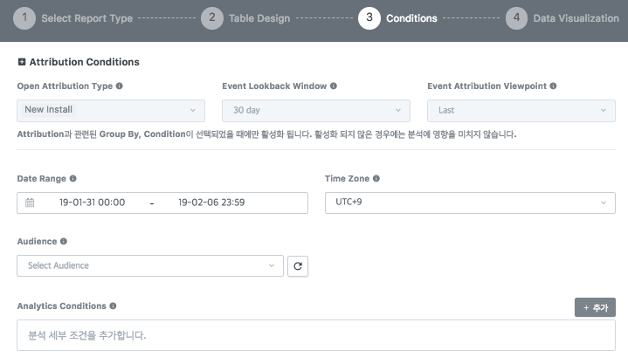Open the 30 day lookback window dropdown
Screen dimensions: 628x364
point(316,111)
